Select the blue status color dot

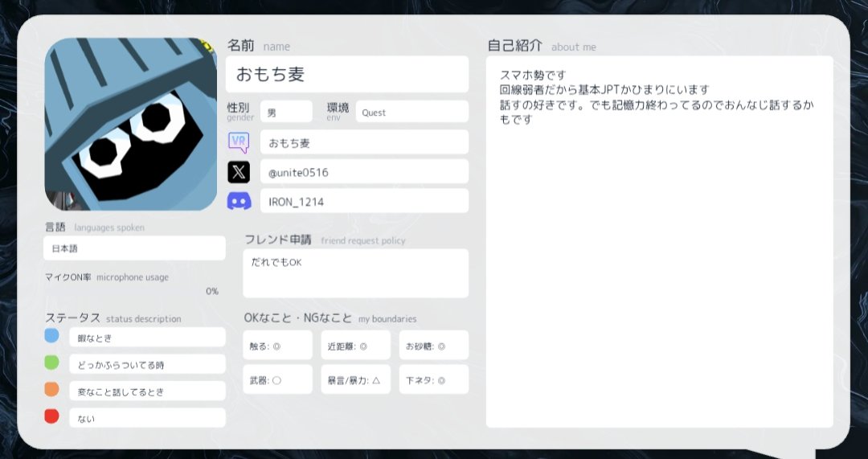pyautogui.click(x=51, y=335)
